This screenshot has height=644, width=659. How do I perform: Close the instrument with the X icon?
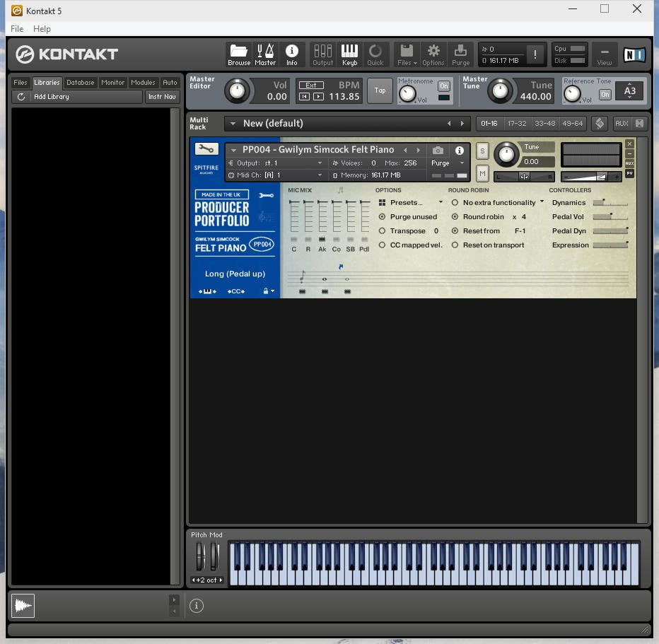coord(629,144)
